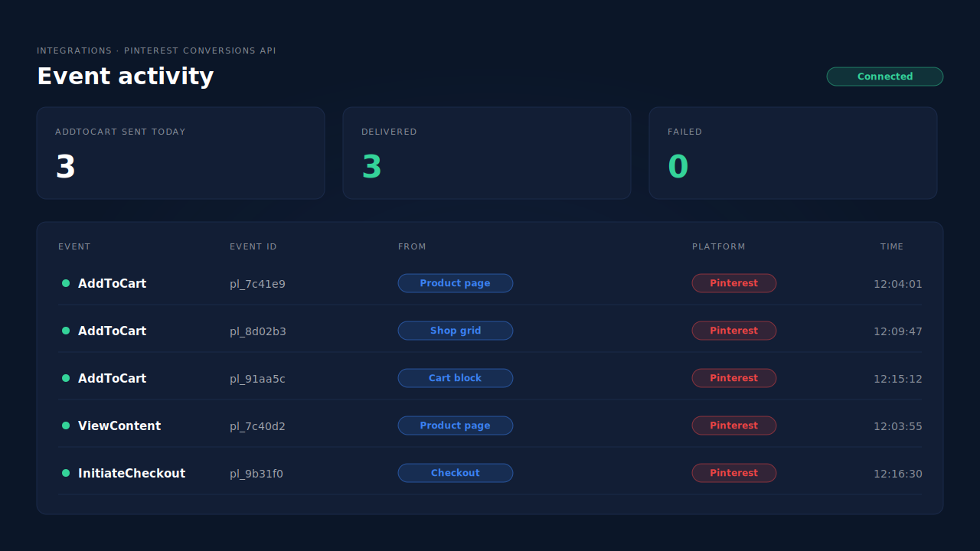Click the status dot beside InitiateCheckout
Image resolution: width=980 pixels, height=551 pixels.
(x=66, y=473)
